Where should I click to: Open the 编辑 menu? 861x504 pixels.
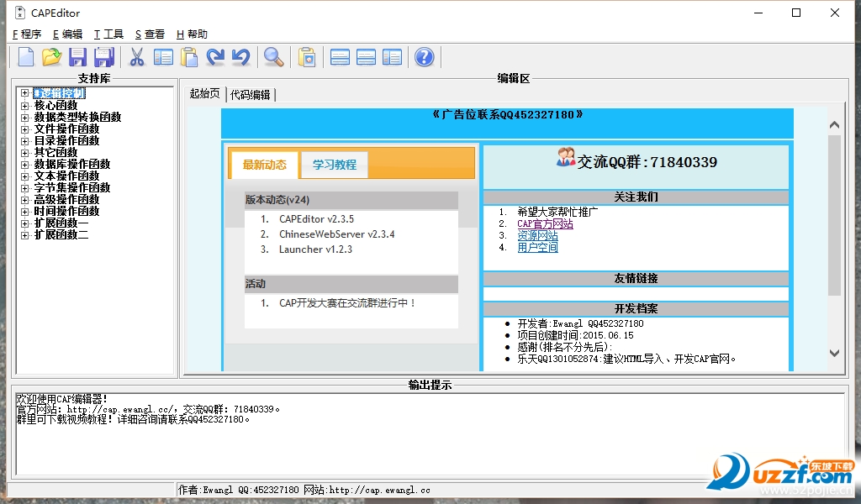pos(67,34)
